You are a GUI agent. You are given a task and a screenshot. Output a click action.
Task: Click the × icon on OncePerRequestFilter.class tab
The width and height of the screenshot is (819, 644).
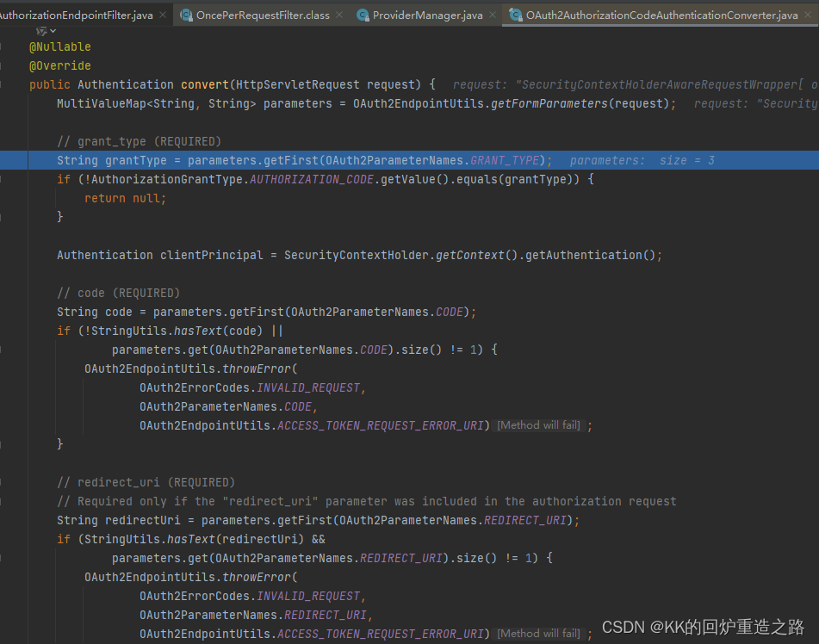tap(339, 14)
